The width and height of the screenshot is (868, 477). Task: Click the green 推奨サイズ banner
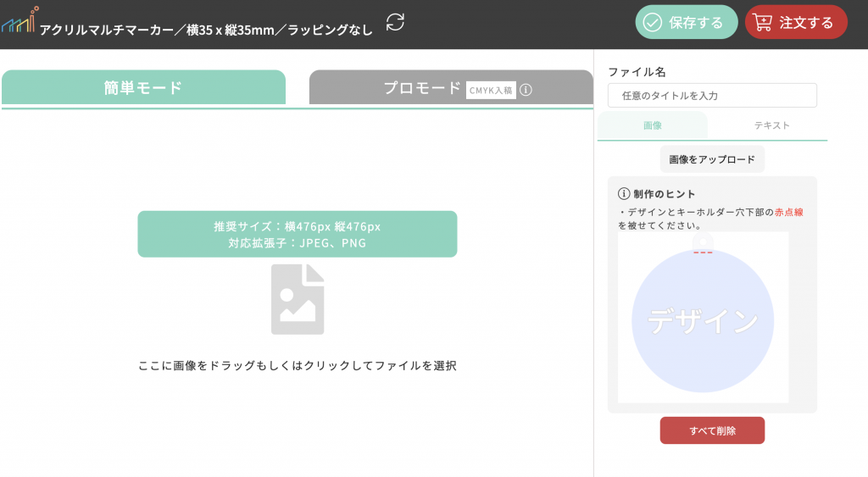point(297,234)
